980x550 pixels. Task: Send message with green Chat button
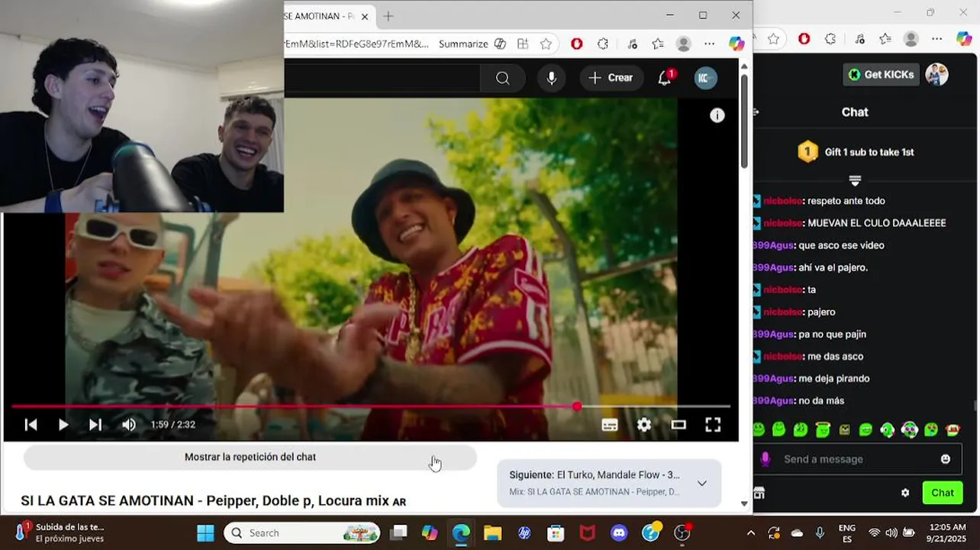click(942, 493)
